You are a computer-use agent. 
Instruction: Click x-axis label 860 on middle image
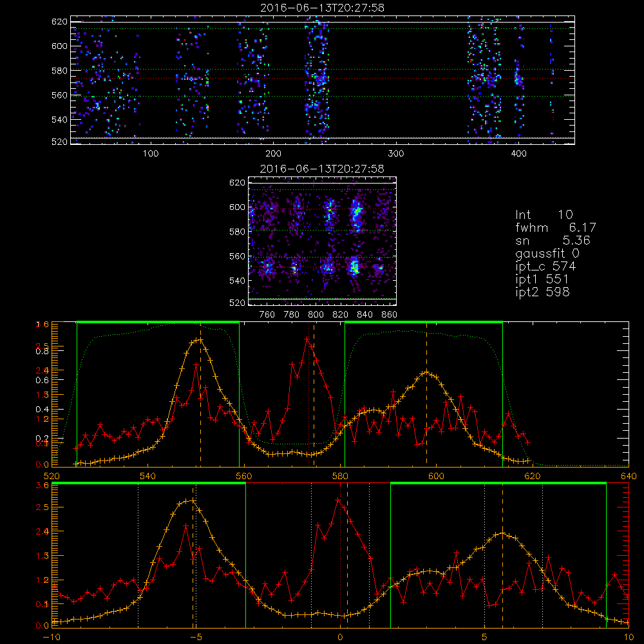(x=390, y=315)
